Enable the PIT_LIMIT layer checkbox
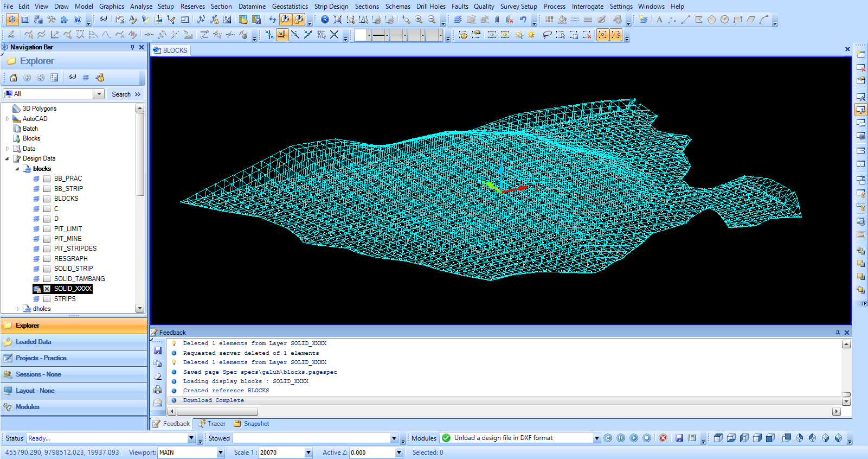This screenshot has width=868, height=459. pos(47,229)
